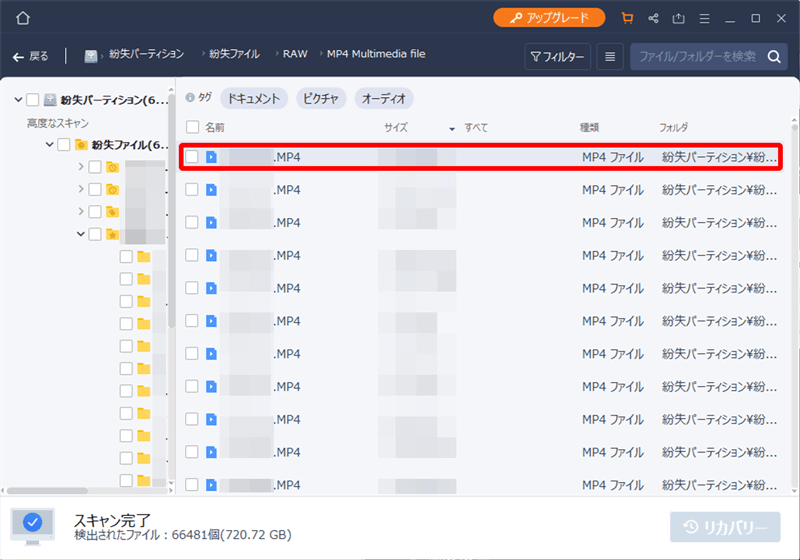Expand the tag-marked folder node
The width and height of the screenshot is (800, 560).
(x=81, y=212)
